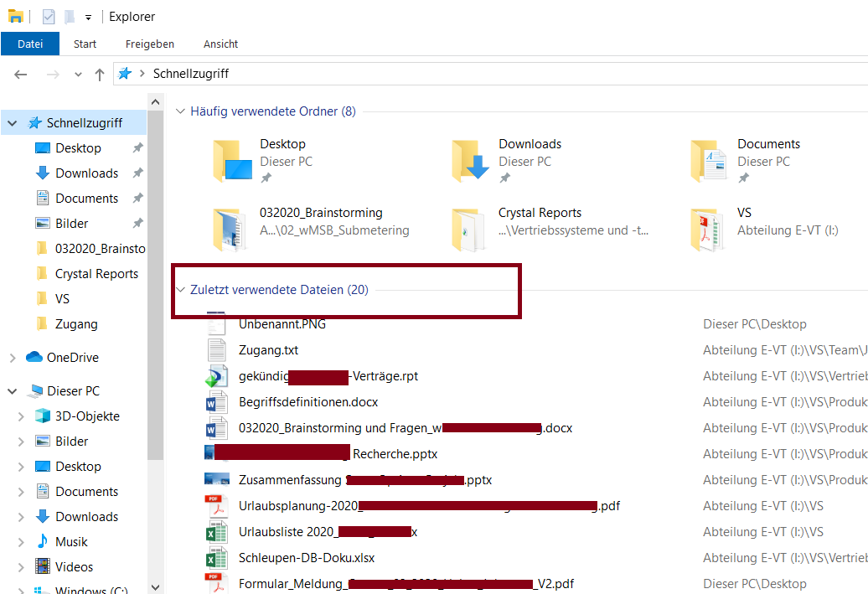The height and width of the screenshot is (594, 868).
Task: Click the PDF icon of Urlaubsplanung-2020
Action: tap(216, 505)
